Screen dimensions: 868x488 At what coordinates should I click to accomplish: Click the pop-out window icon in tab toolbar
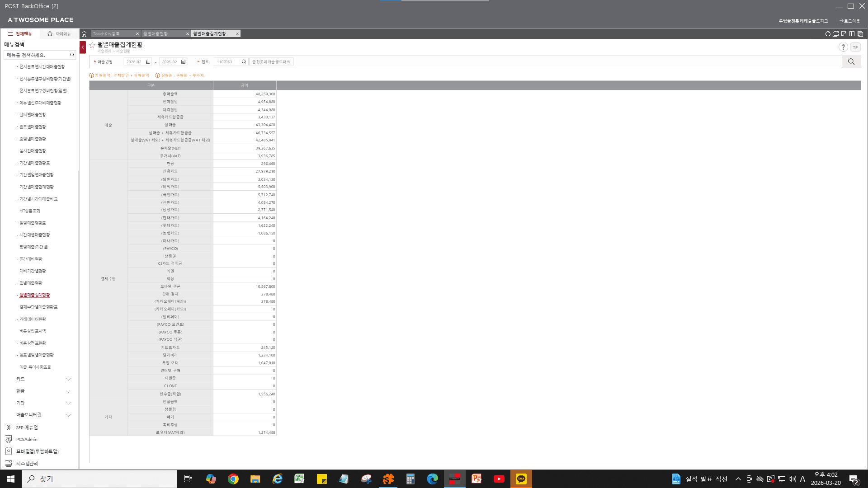836,34
